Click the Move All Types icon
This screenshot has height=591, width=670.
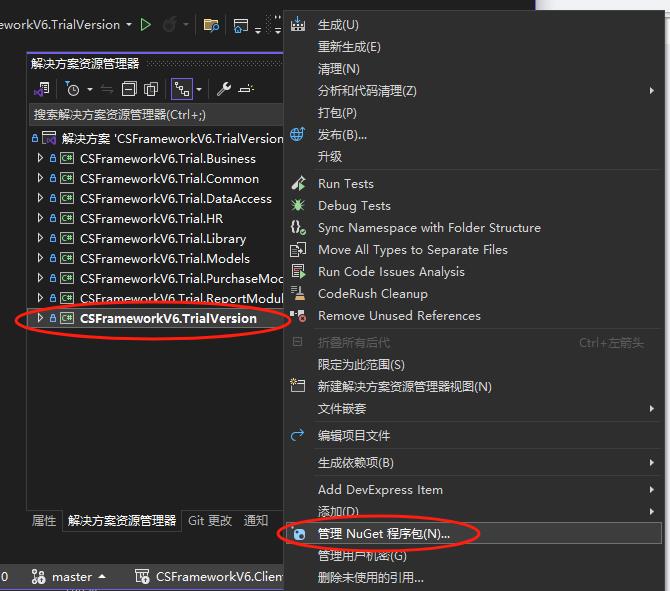point(298,249)
